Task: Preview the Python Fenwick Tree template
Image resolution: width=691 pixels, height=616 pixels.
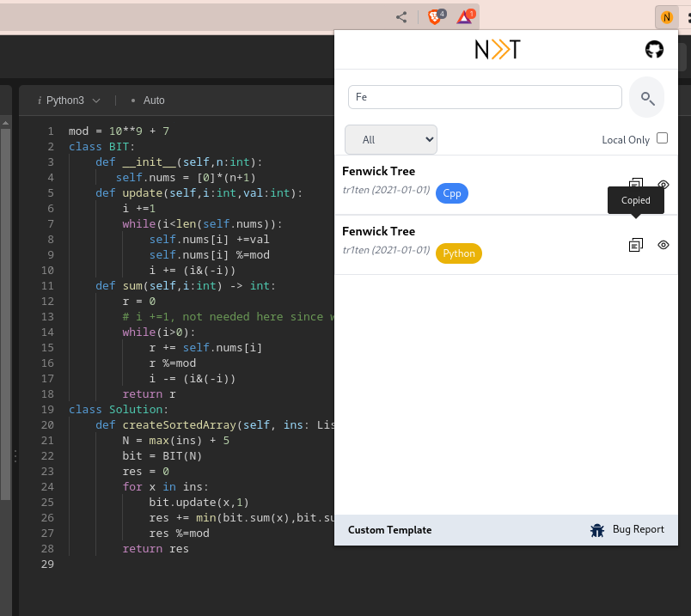Action: [663, 245]
